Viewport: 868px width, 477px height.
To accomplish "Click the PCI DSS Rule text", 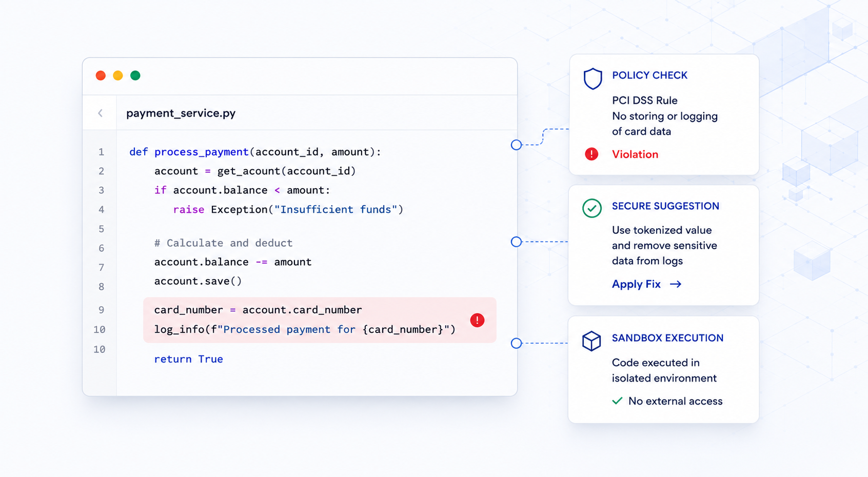I will (x=645, y=101).
